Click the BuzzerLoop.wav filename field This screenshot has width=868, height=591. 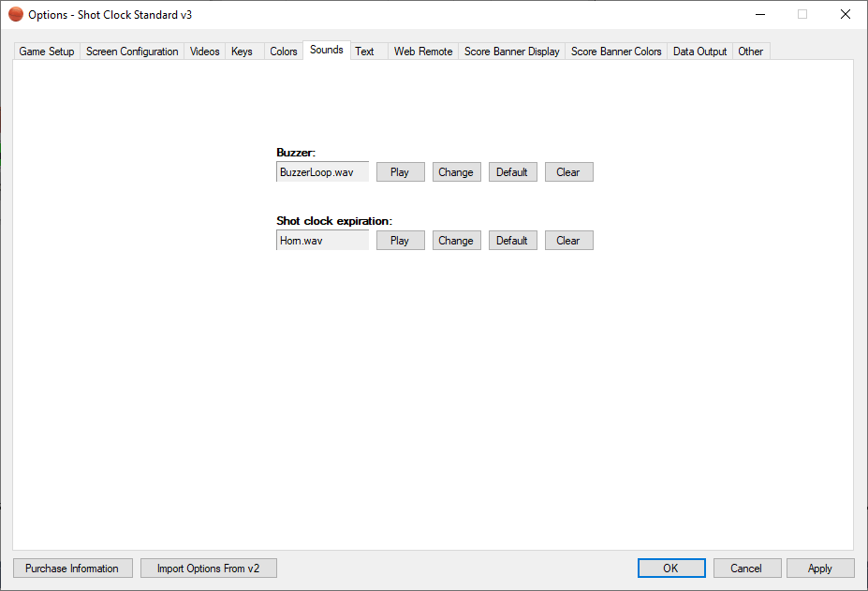pyautogui.click(x=322, y=172)
